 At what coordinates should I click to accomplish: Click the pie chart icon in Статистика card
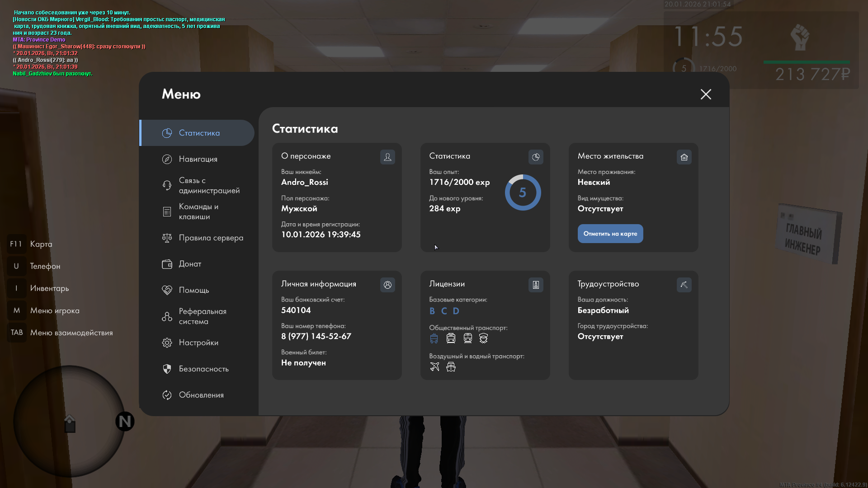point(536,157)
